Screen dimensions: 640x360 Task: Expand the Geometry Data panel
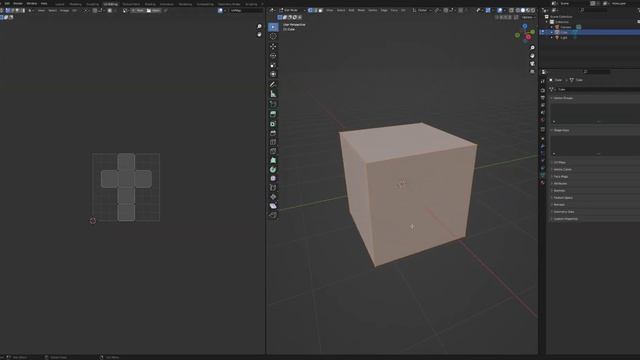point(564,212)
